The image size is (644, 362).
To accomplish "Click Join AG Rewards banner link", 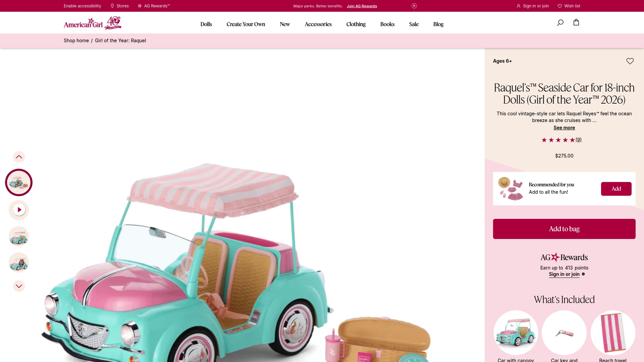I will coord(362,6).
